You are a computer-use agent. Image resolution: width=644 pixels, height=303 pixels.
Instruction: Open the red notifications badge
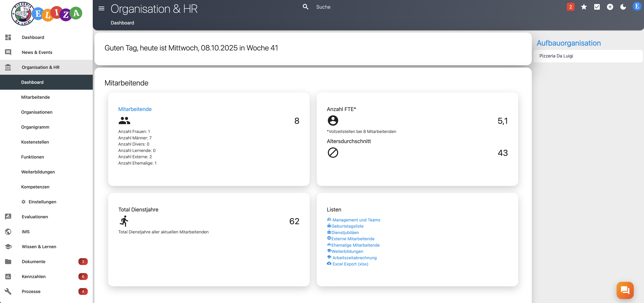[571, 7]
